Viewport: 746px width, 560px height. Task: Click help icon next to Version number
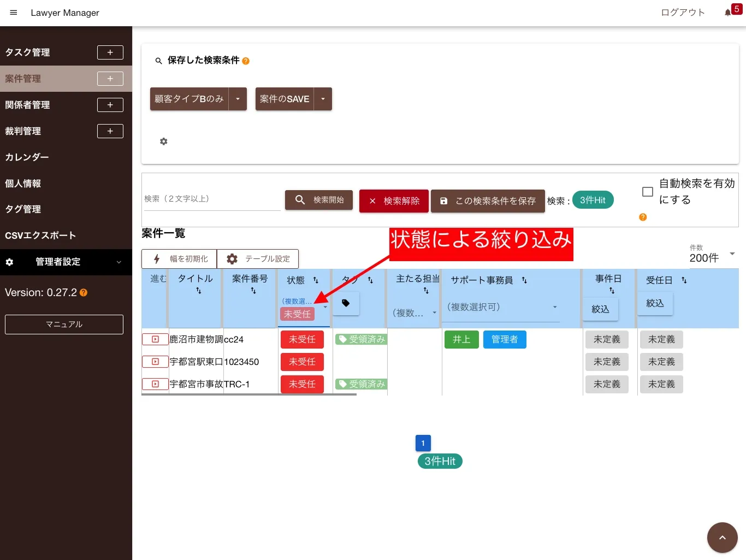point(84,293)
